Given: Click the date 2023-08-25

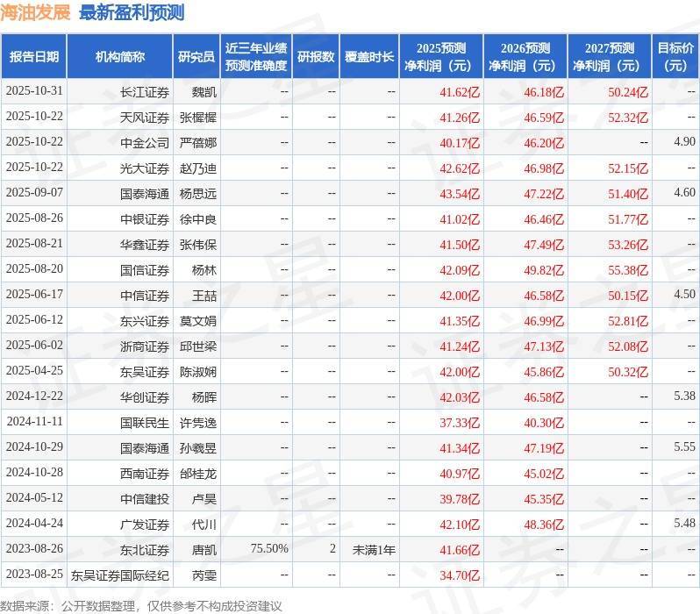Looking at the screenshot, I should coord(34,575).
